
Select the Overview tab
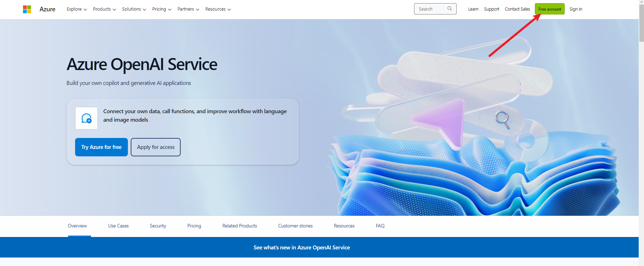(77, 226)
